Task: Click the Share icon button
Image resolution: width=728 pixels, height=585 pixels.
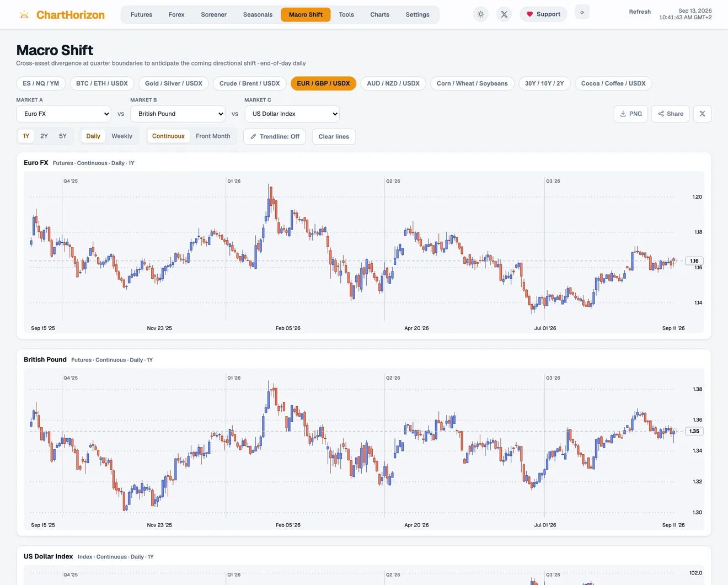Action: click(671, 114)
